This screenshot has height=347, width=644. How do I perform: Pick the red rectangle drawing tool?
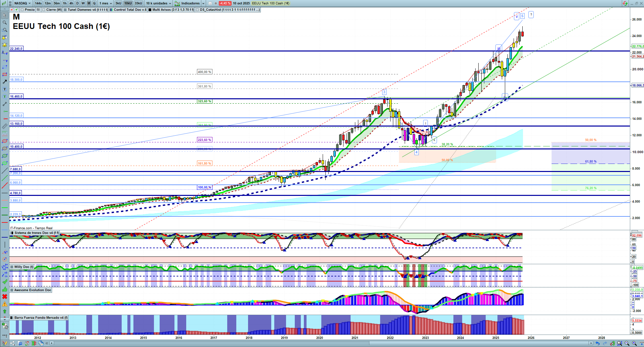click(4, 74)
